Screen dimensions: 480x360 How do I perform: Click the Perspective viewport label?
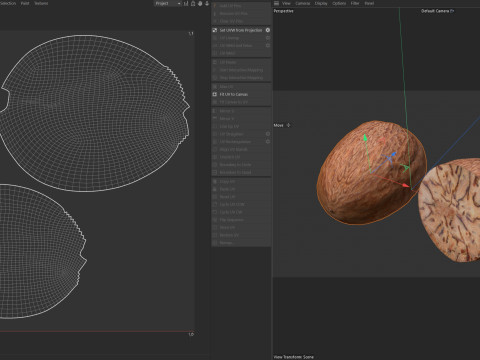(283, 11)
